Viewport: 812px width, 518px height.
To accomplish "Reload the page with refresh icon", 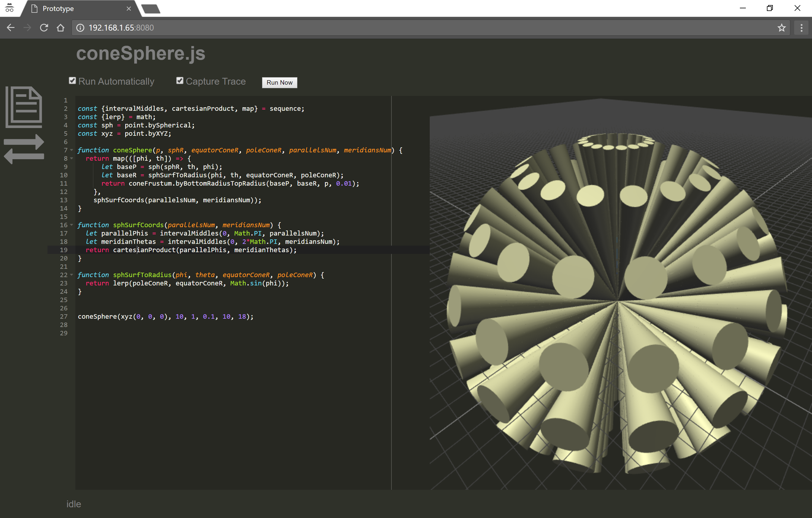I will (x=44, y=28).
